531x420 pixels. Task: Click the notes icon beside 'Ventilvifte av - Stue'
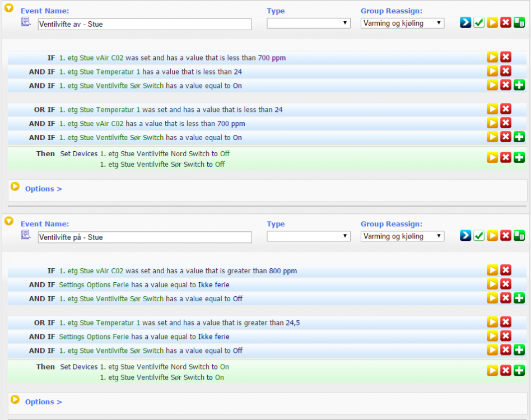(26, 22)
